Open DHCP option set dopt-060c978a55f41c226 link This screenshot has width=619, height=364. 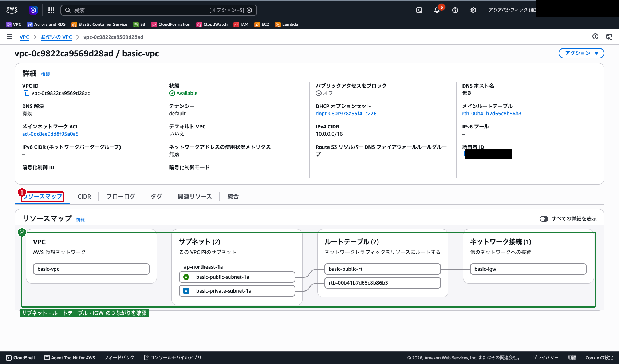(346, 114)
